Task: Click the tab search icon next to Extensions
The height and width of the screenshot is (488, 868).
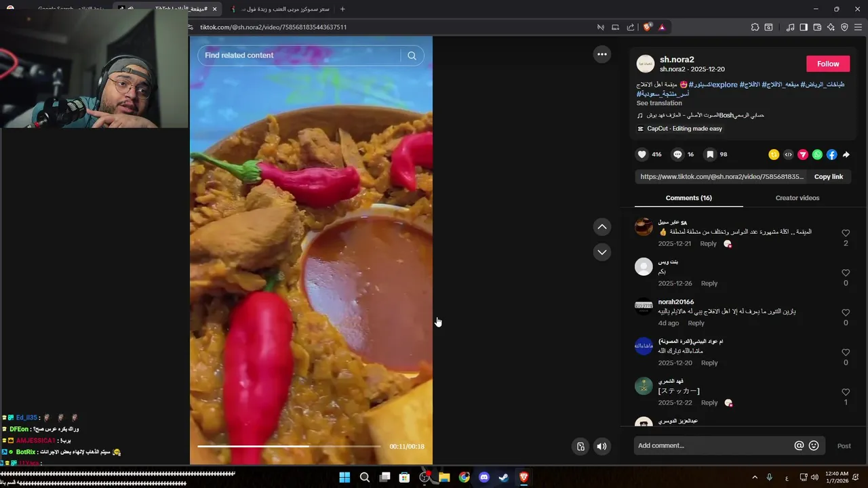Action: pyautogui.click(x=768, y=27)
